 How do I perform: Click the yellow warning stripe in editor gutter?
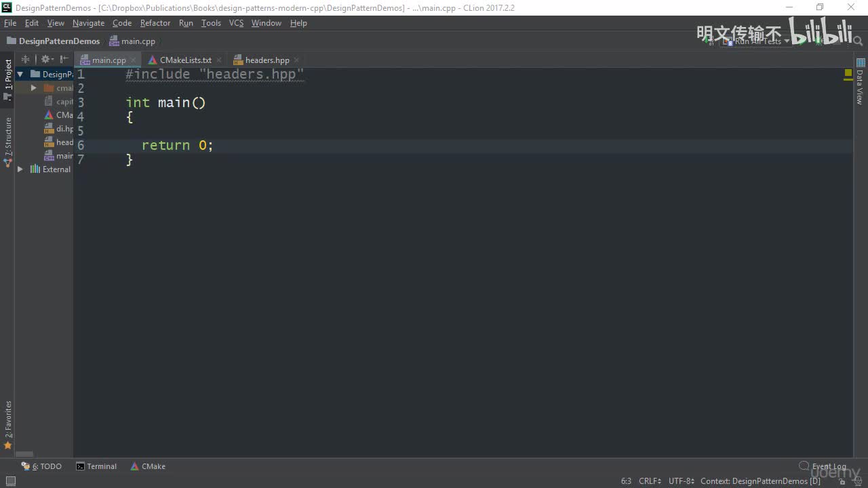click(848, 80)
